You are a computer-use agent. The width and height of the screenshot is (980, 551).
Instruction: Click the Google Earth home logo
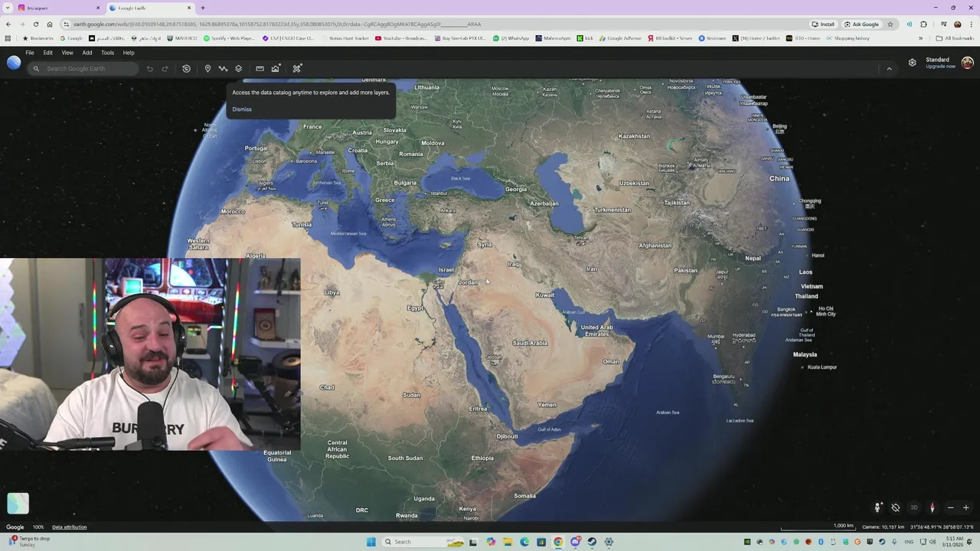coord(14,63)
